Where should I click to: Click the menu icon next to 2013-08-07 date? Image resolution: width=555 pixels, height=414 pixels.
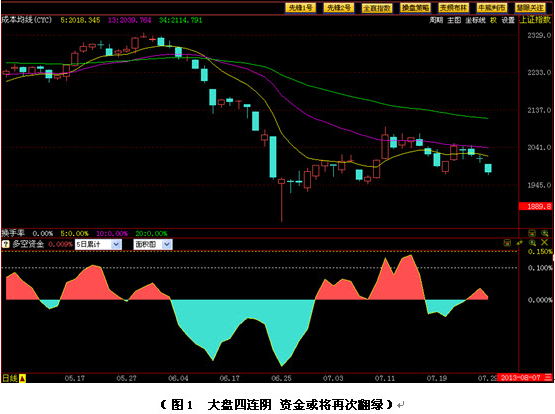[548, 378]
